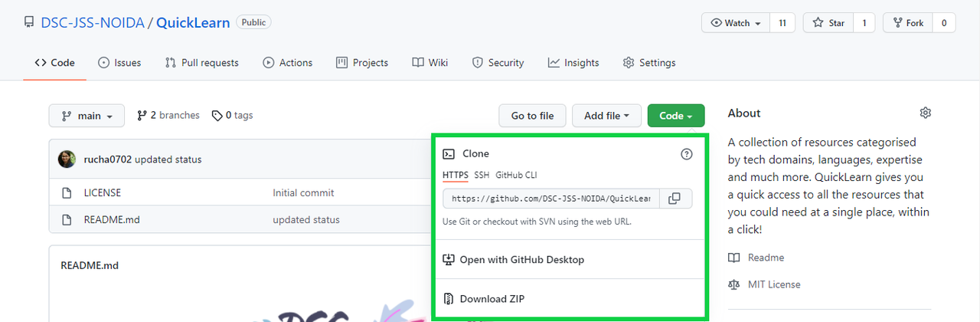The image size is (980, 322).
Task: Copy the clone URL to clipboard
Action: (x=675, y=199)
